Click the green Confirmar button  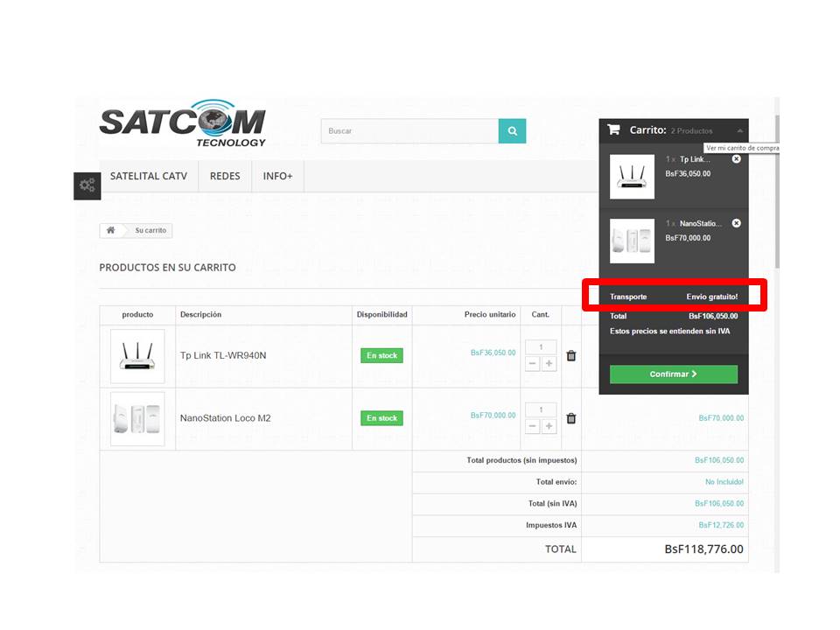pos(674,374)
